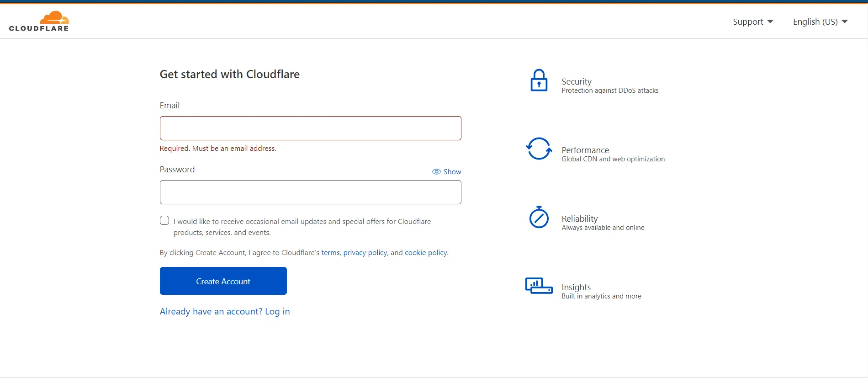Click the Performance feature title
This screenshot has height=378, width=868.
pyautogui.click(x=585, y=150)
